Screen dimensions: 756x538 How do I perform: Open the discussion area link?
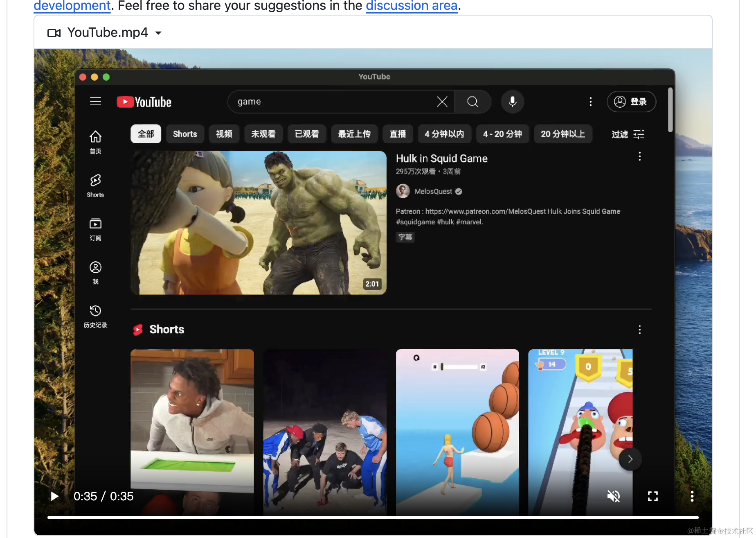pyautogui.click(x=412, y=6)
